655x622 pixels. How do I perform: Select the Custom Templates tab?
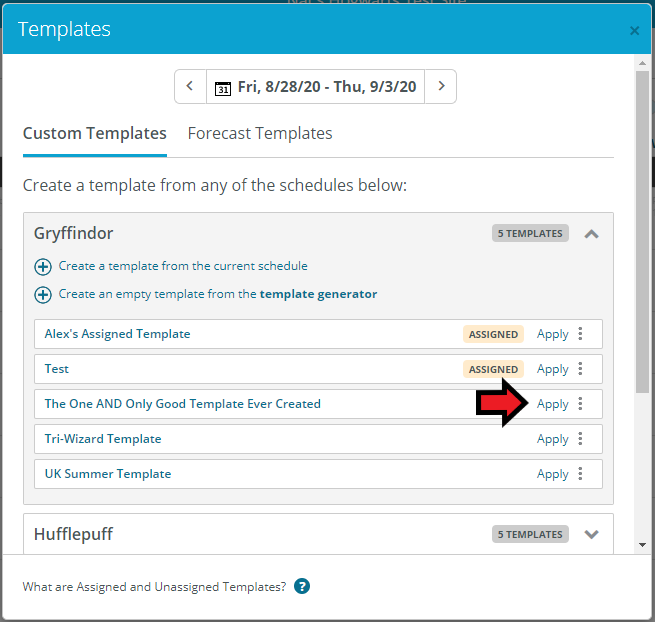tap(95, 134)
